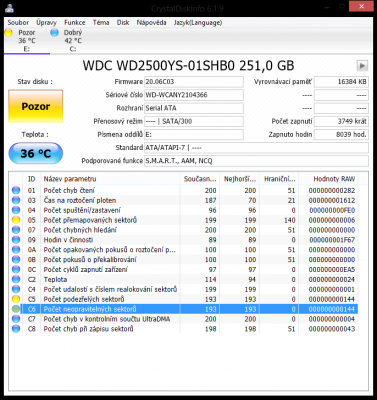The width and height of the screenshot is (377, 400).
Task: Click status icon for 04 Počet spuštění/zastavení
Action: pyautogui.click(x=16, y=210)
